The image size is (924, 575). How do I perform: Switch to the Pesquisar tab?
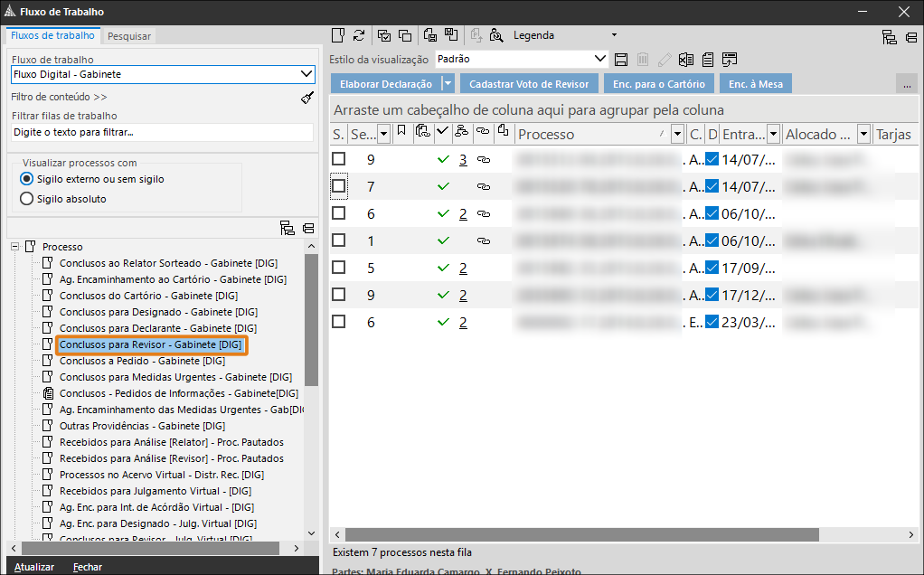click(x=129, y=36)
